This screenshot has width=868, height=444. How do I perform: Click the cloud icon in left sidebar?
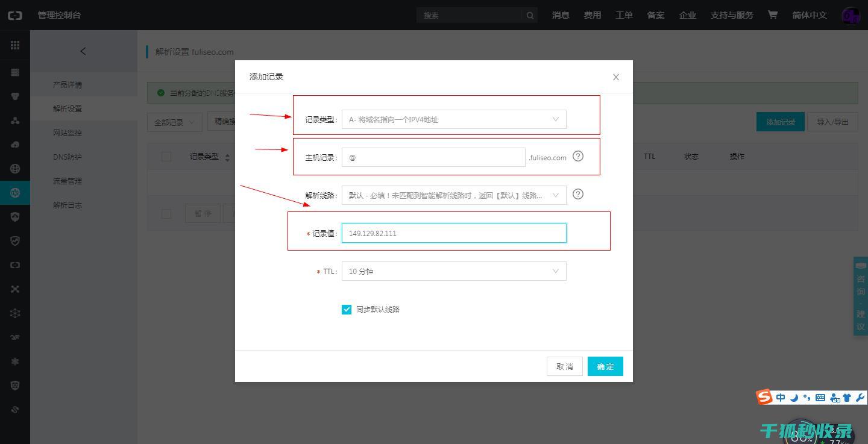pyautogui.click(x=15, y=145)
